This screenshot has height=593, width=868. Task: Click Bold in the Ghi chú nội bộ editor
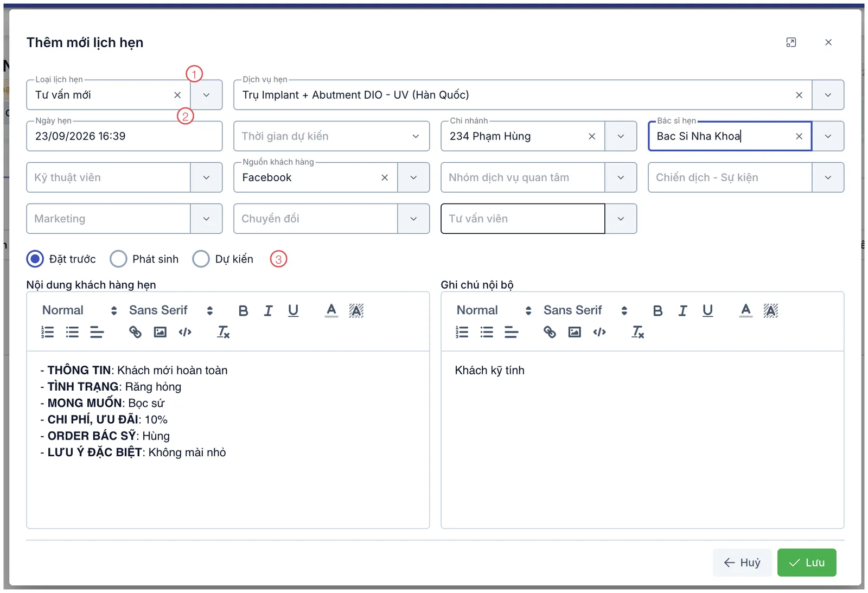(x=658, y=310)
